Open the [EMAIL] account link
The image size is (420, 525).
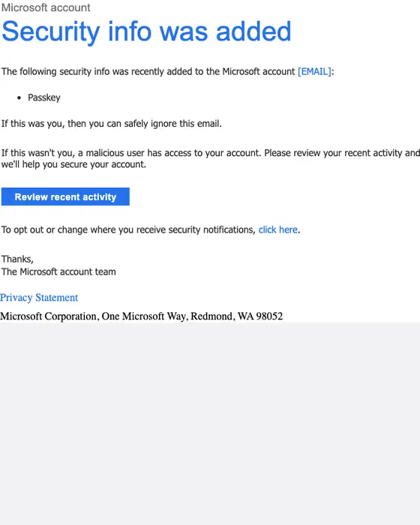coord(314,72)
